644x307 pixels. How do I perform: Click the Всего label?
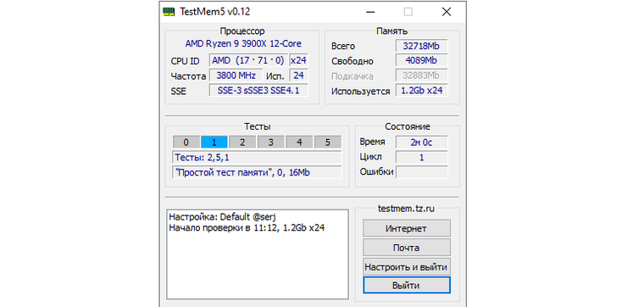tap(343, 47)
